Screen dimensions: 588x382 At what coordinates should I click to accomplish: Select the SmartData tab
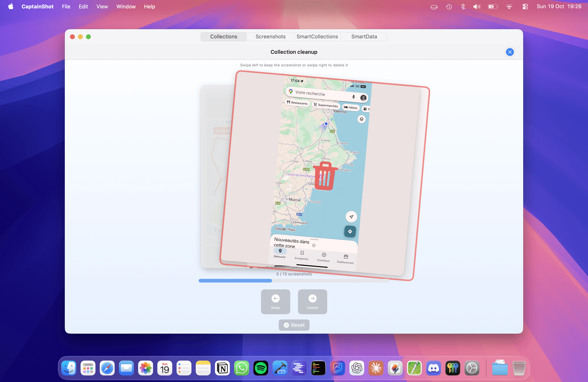point(364,37)
